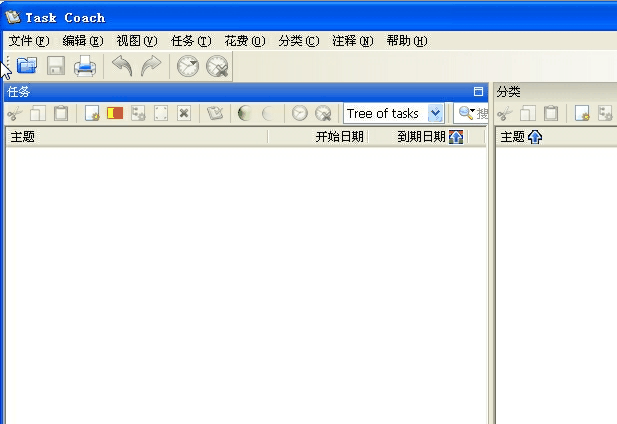Add a new subcategory in the 分类 toolbar

pos(605,114)
